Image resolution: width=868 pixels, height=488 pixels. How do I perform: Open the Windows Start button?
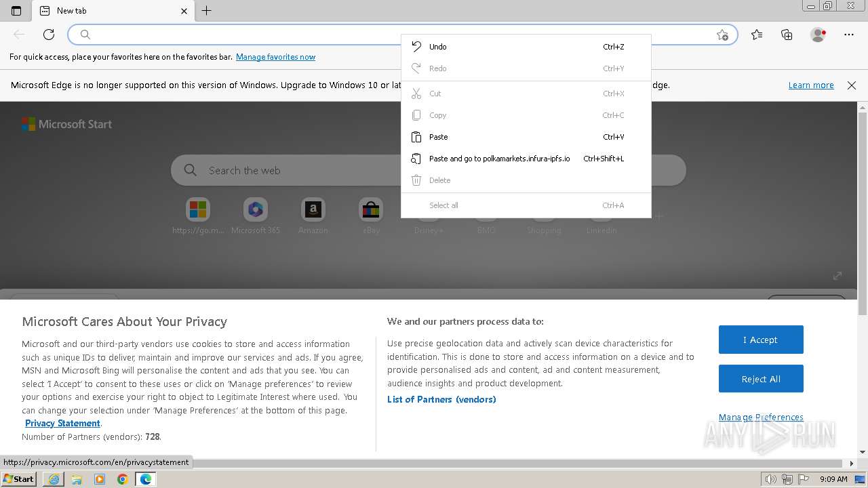point(19,479)
